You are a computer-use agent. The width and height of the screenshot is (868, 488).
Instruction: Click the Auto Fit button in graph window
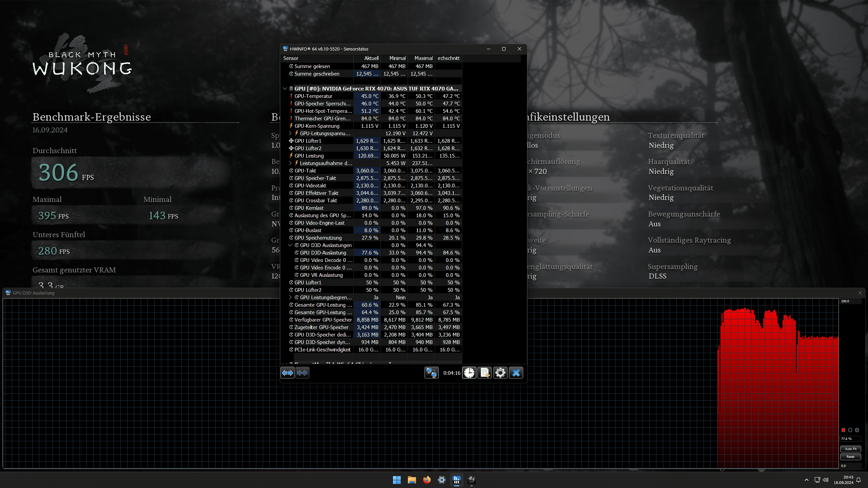tap(850, 449)
